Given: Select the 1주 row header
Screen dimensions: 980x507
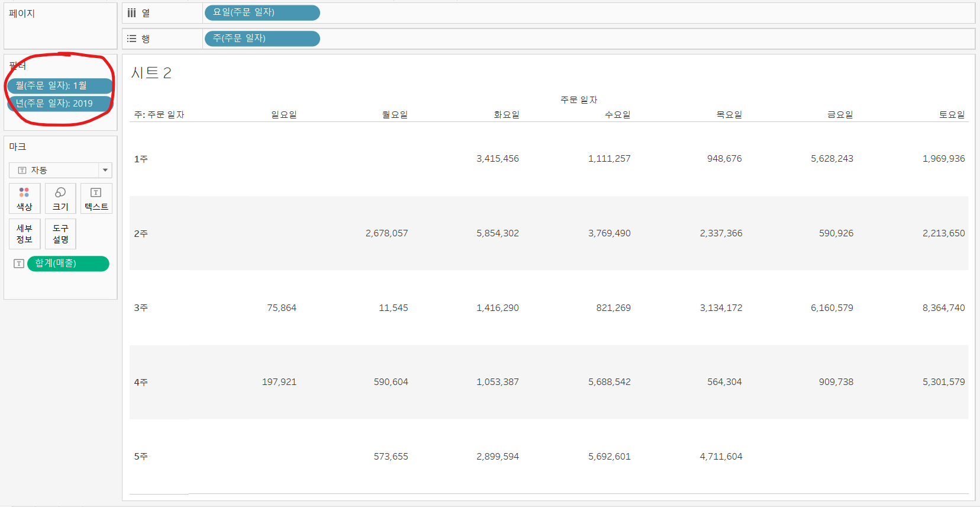Looking at the screenshot, I should click(141, 159).
